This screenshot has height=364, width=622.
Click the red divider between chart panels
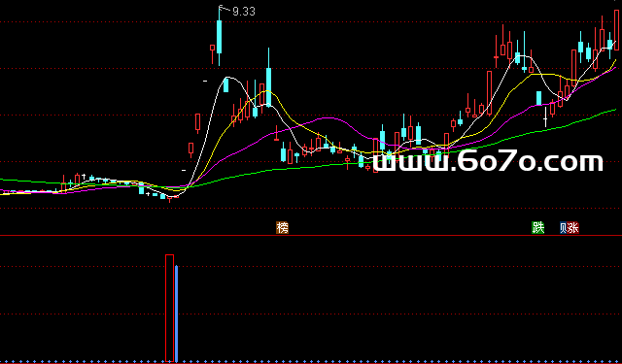pos(311,236)
